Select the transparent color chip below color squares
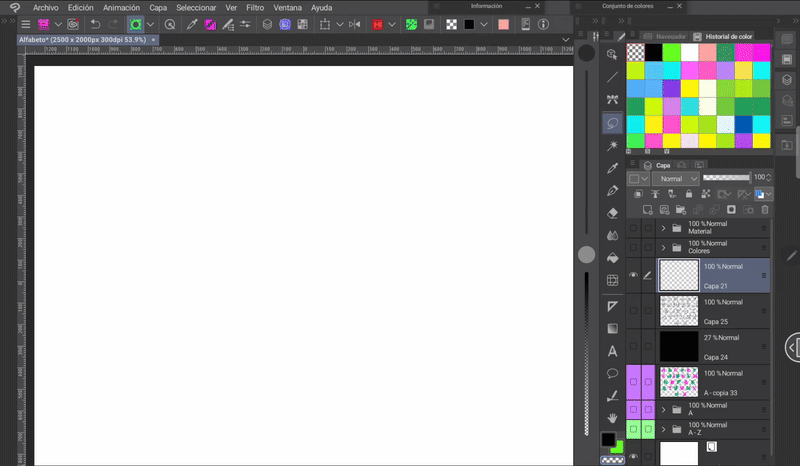800x466 pixels. point(612,460)
